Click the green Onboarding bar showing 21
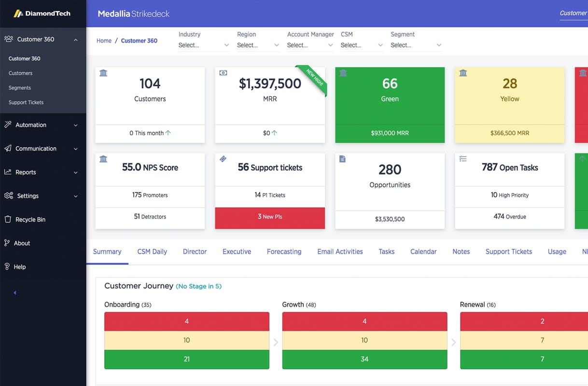588x386 pixels. click(x=187, y=359)
